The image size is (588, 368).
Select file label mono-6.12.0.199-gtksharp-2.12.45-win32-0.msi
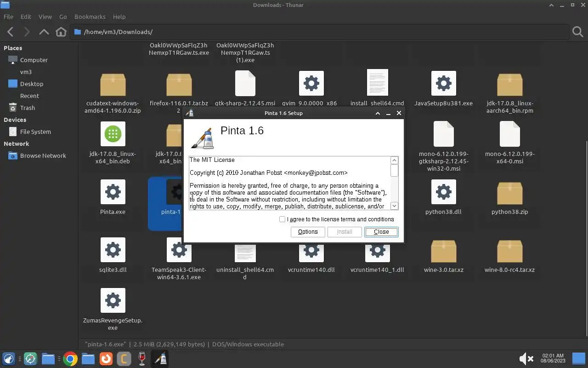[x=443, y=161]
